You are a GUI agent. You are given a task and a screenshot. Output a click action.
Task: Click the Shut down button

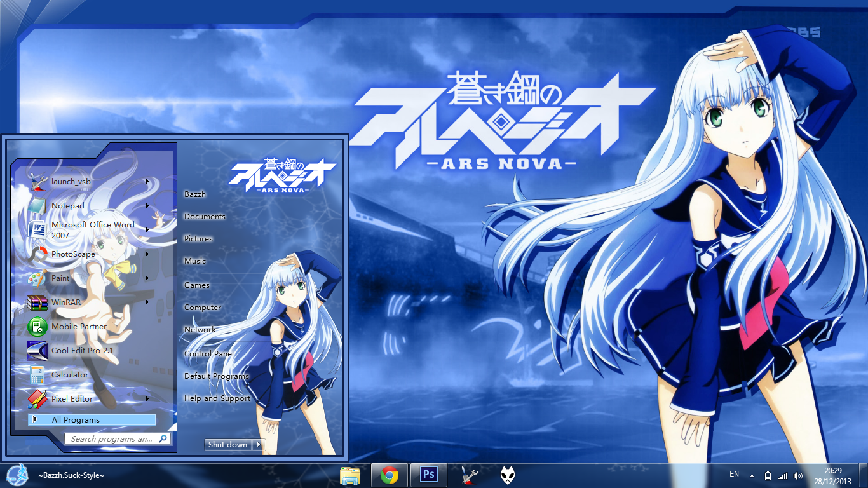click(228, 445)
